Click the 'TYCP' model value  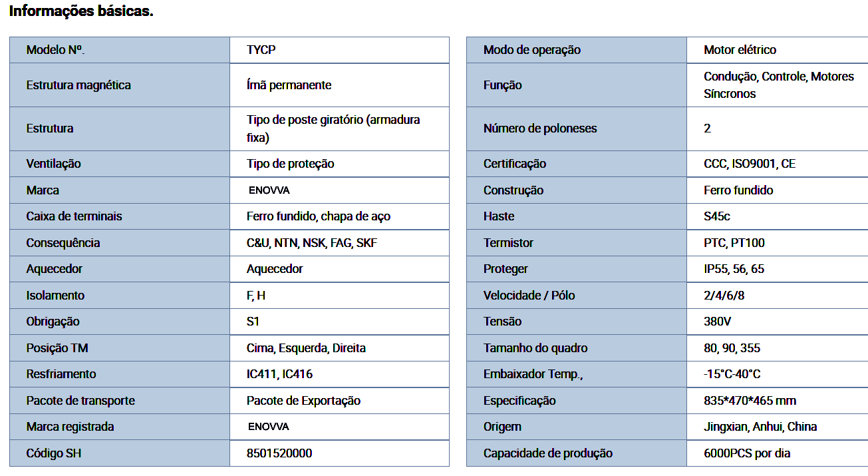click(261, 50)
